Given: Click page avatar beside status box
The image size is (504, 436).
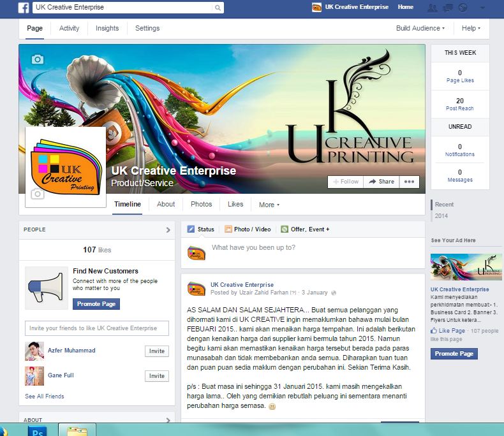Looking at the screenshot, I should [x=196, y=253].
